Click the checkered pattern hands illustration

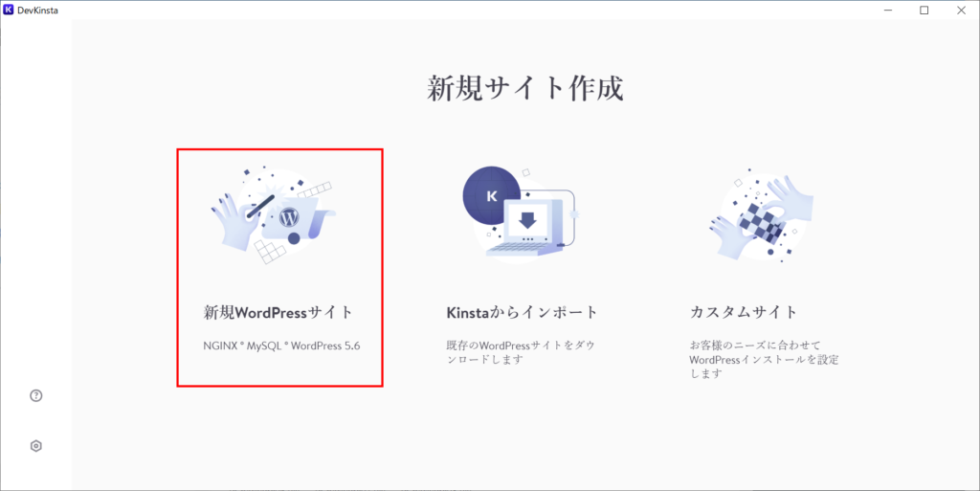click(761, 215)
